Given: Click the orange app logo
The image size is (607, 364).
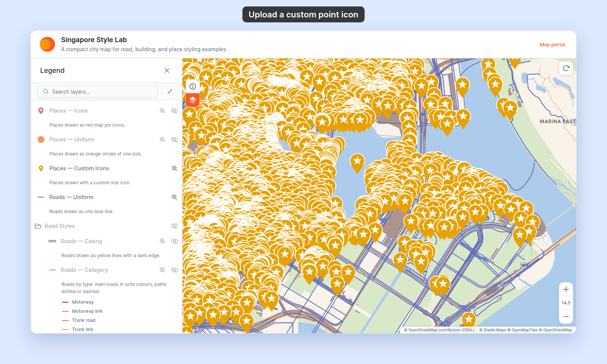Looking at the screenshot, I should coord(47,44).
